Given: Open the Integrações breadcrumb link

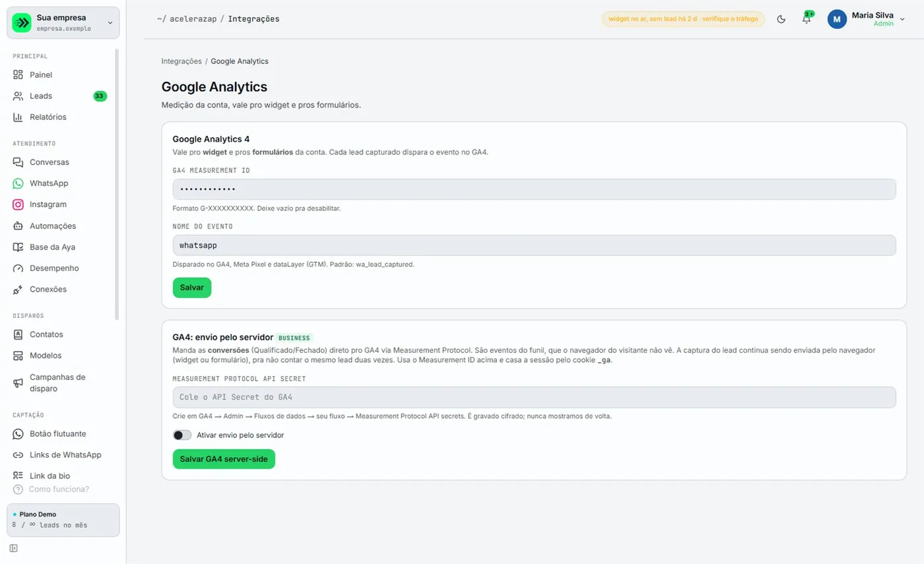Looking at the screenshot, I should pos(181,61).
